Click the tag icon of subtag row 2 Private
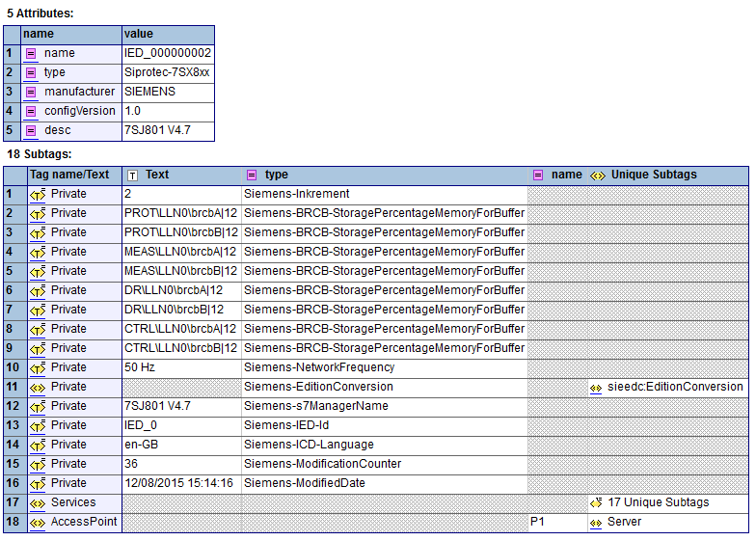 click(x=38, y=214)
